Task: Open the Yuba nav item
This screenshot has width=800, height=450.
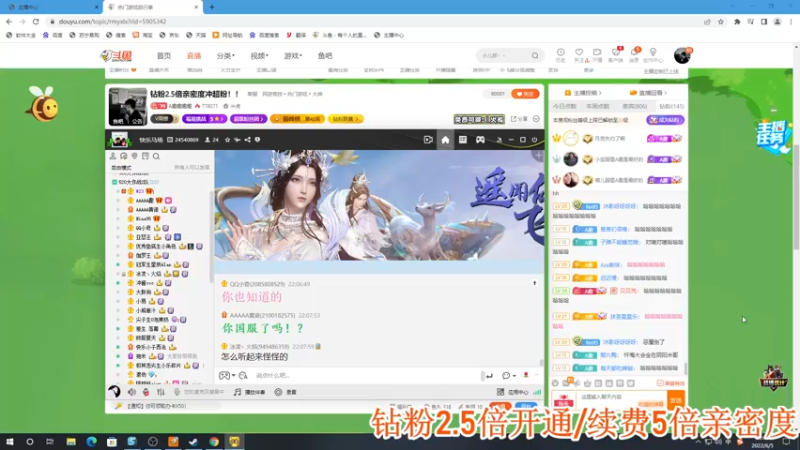Action: tap(325, 56)
